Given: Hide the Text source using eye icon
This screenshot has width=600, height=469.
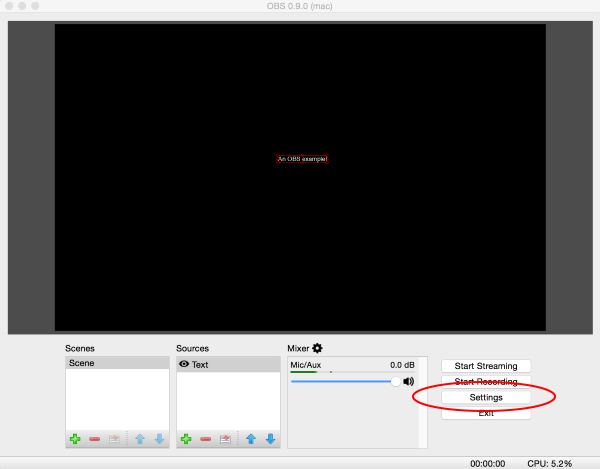Looking at the screenshot, I should [x=184, y=365].
